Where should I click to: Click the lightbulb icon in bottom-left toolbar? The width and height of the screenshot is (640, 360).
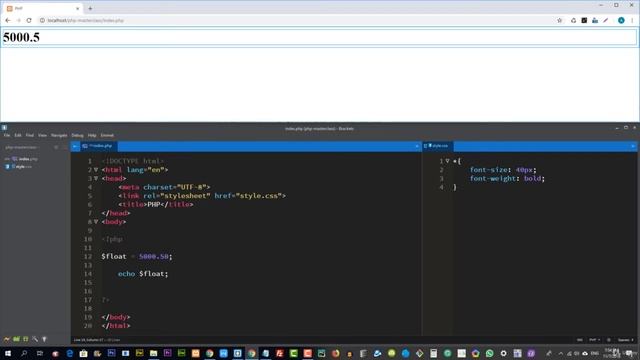44,339
